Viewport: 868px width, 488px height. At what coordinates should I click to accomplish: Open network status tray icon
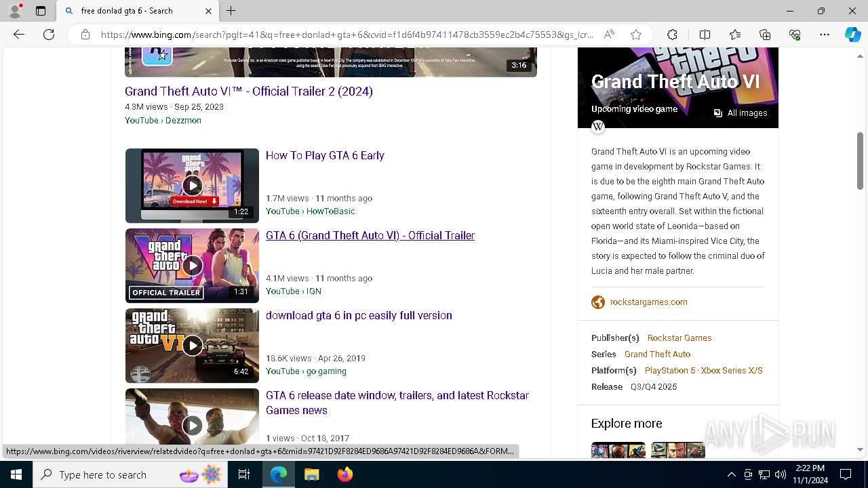[x=764, y=474]
